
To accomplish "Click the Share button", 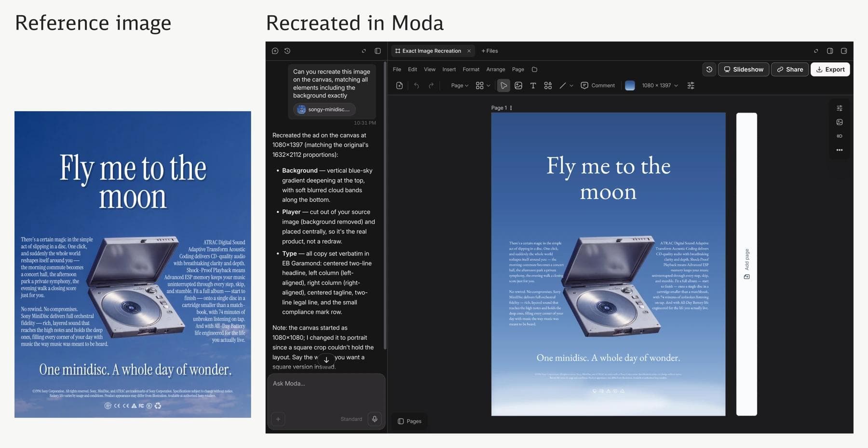I will pos(790,70).
